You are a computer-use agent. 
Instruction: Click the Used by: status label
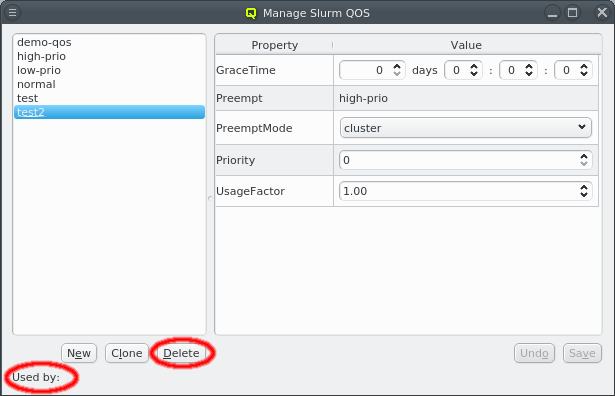tap(36, 377)
